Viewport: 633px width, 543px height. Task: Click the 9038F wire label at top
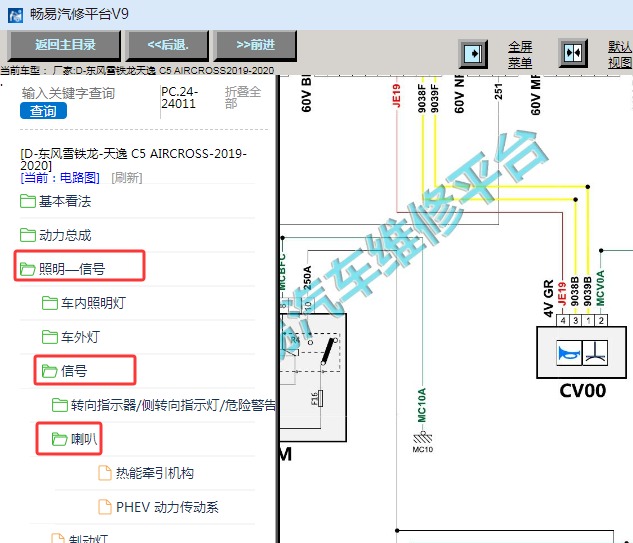[422, 98]
